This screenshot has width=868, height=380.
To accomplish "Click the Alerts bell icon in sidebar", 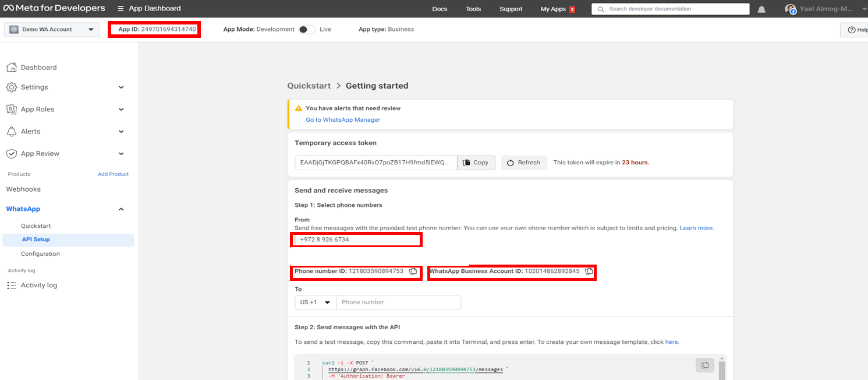I will tap(11, 131).
